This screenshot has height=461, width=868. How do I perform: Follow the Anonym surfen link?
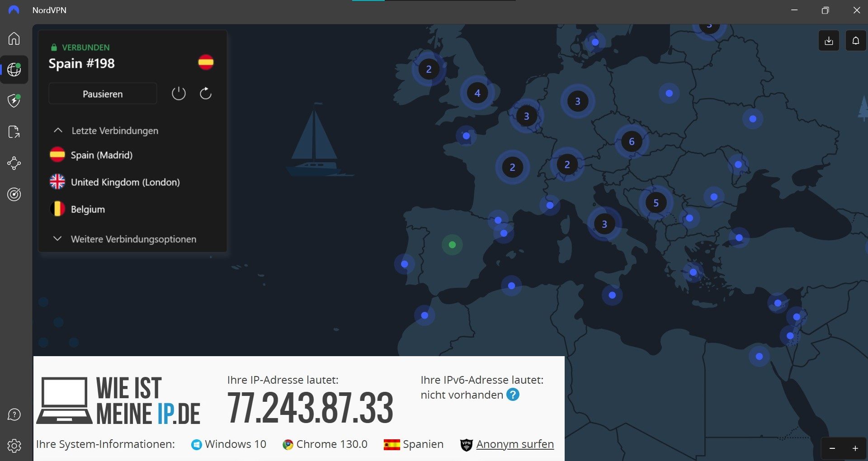point(515,444)
